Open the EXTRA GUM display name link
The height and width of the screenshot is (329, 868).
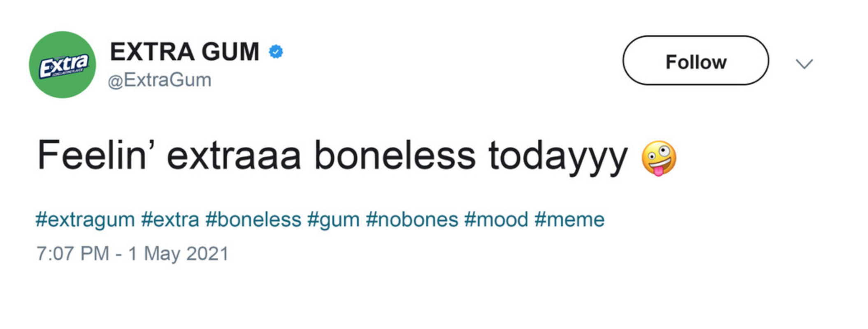pyautogui.click(x=184, y=52)
